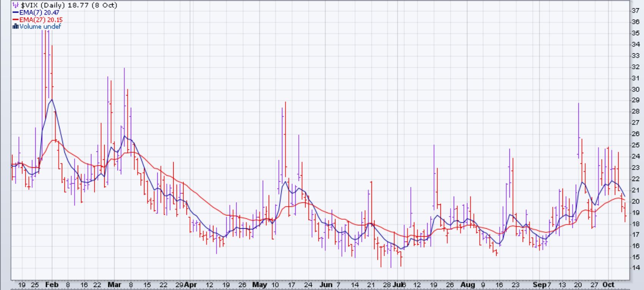Click the $VIX (Daily) chart title
Viewport: 644px width, 290px height.
pos(68,5)
